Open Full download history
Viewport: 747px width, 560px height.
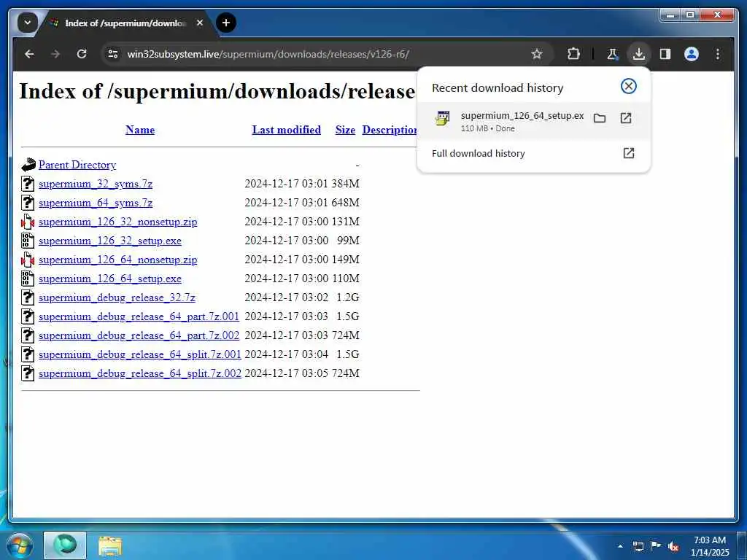click(x=479, y=153)
